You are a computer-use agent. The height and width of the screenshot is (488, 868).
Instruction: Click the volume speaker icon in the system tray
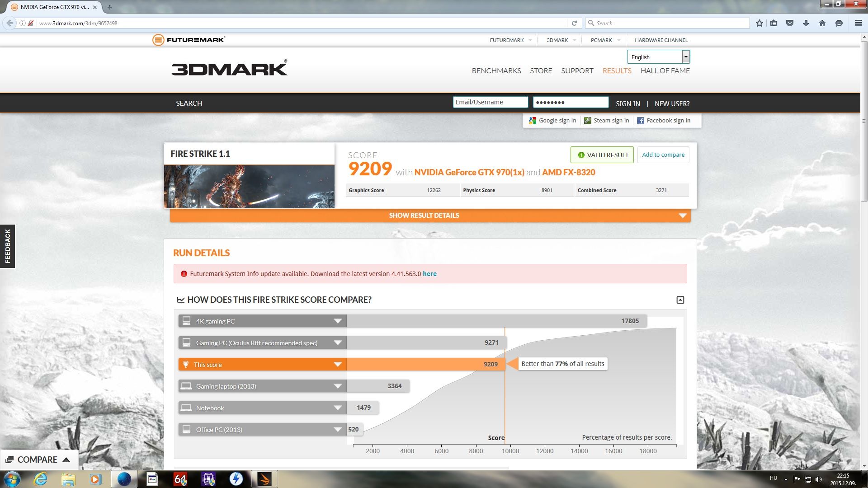click(819, 479)
